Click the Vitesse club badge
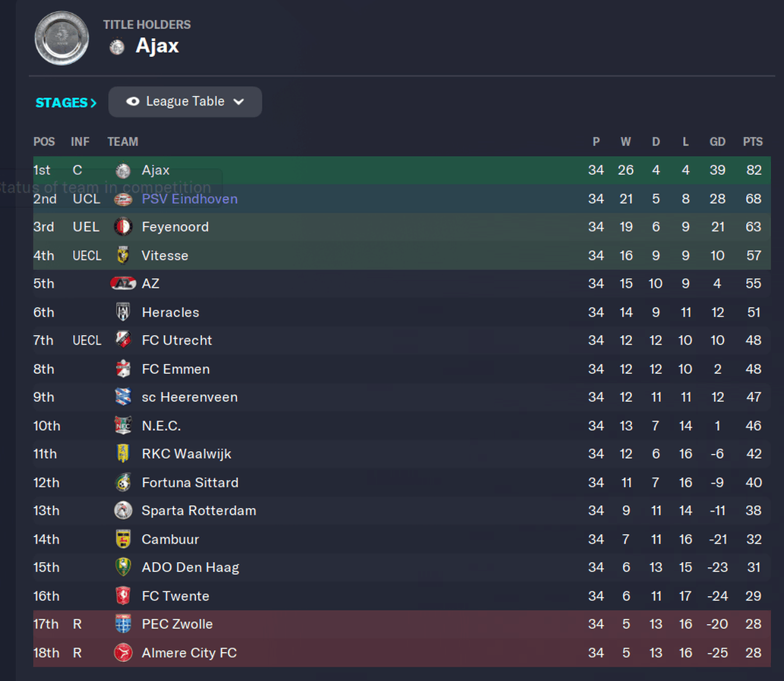784x681 pixels. point(123,255)
